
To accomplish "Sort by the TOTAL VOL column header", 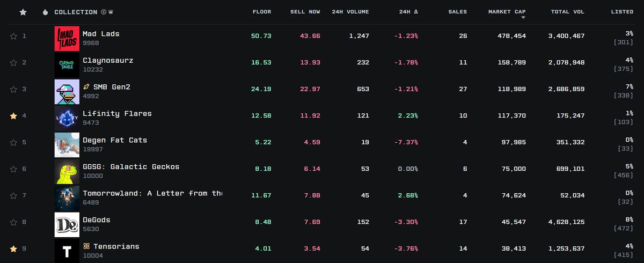I will click(568, 12).
